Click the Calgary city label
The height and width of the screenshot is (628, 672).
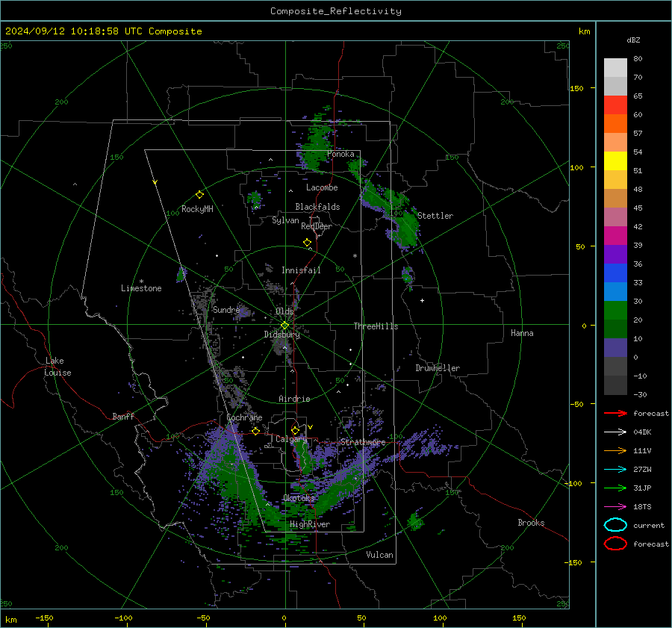[x=291, y=439]
